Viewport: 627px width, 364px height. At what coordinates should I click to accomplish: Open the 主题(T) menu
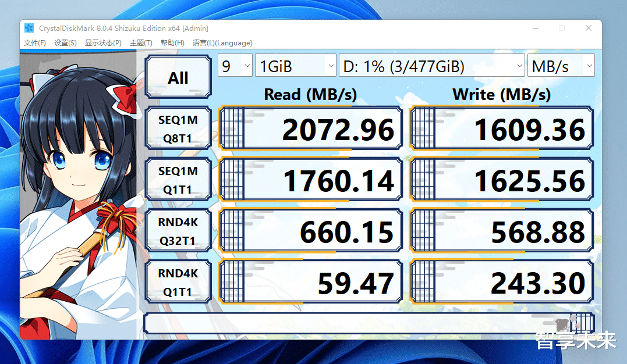141,43
